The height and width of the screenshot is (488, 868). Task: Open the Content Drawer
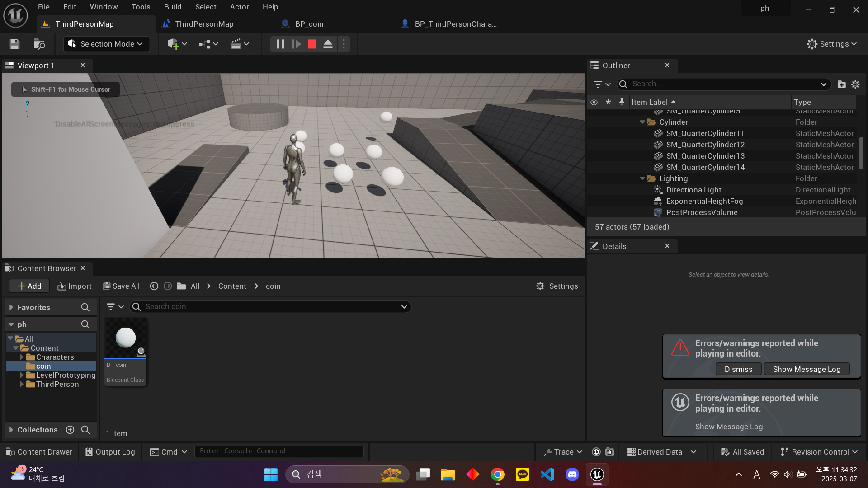39,452
